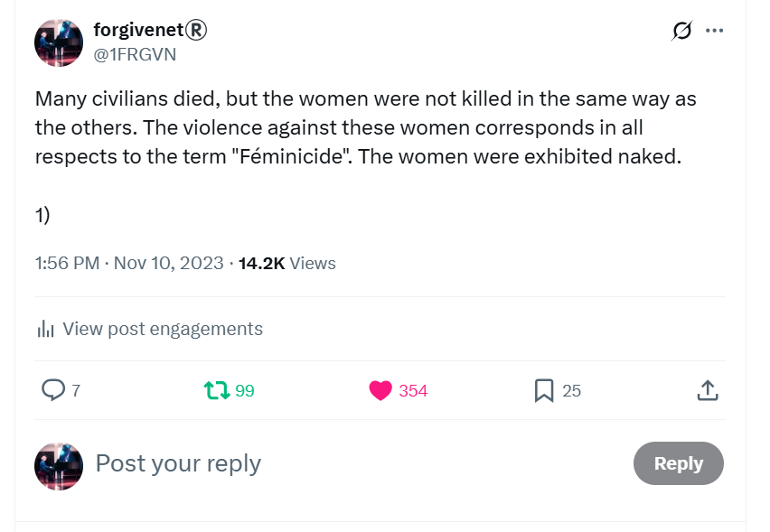Click the 354 likes count

point(413,391)
